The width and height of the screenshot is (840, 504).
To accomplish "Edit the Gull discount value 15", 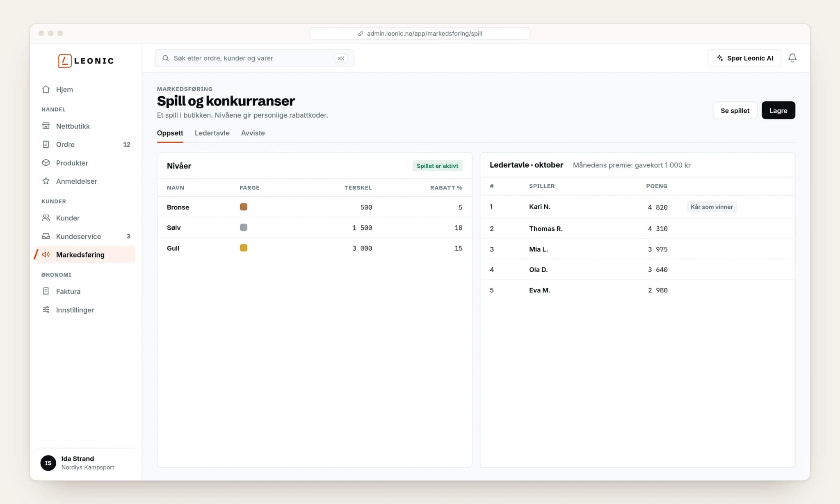I will [x=458, y=248].
